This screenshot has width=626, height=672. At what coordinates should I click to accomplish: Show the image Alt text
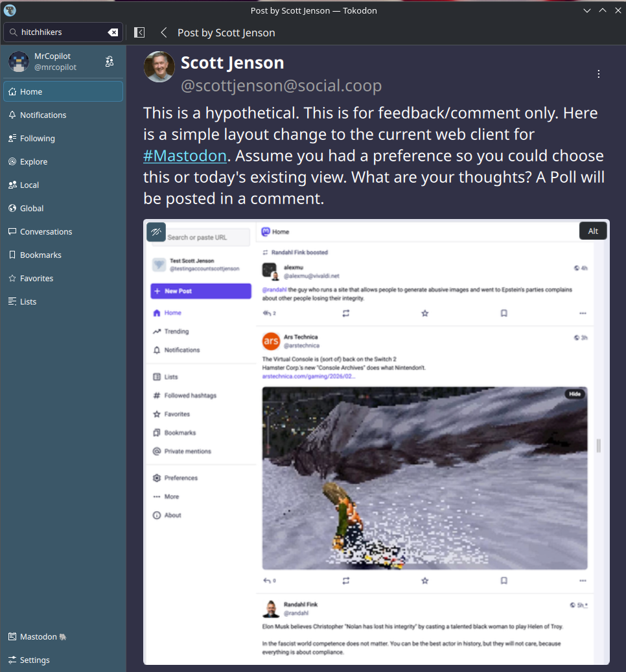click(x=593, y=231)
